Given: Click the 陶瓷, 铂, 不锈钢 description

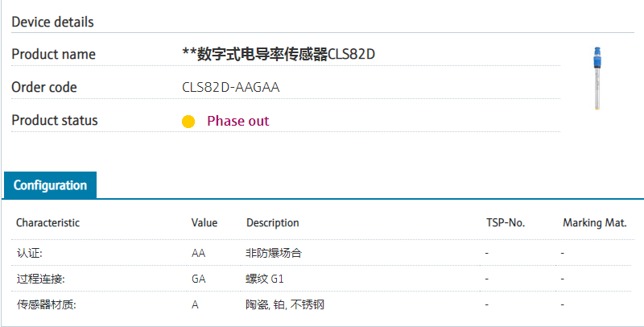Looking at the screenshot, I should [285, 304].
